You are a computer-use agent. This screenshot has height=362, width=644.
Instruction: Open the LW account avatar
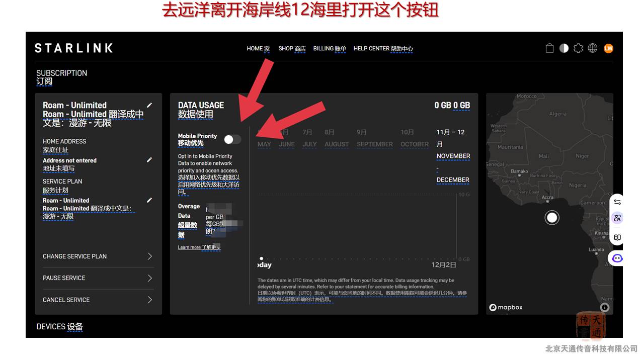[608, 48]
